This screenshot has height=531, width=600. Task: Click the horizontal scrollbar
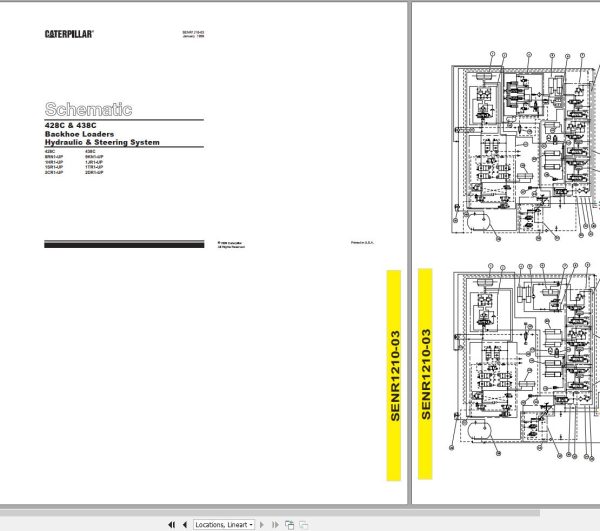(270, 513)
